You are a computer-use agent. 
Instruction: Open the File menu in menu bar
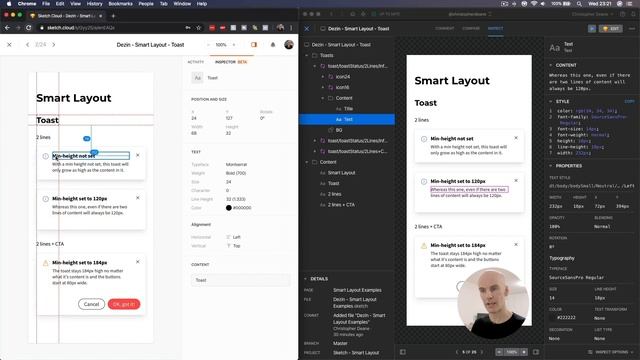(x=46, y=4)
